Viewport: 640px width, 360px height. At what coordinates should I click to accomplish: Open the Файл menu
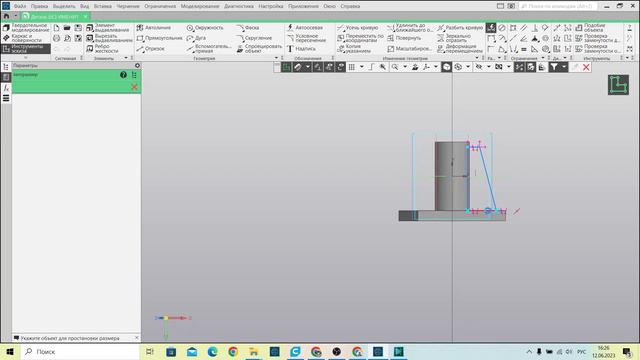coord(20,6)
